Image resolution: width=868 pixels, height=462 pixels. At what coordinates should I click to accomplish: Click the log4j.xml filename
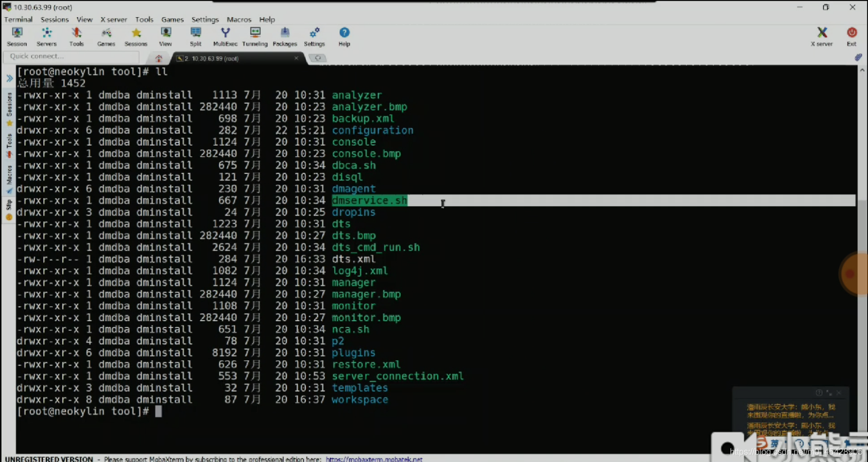tap(359, 271)
